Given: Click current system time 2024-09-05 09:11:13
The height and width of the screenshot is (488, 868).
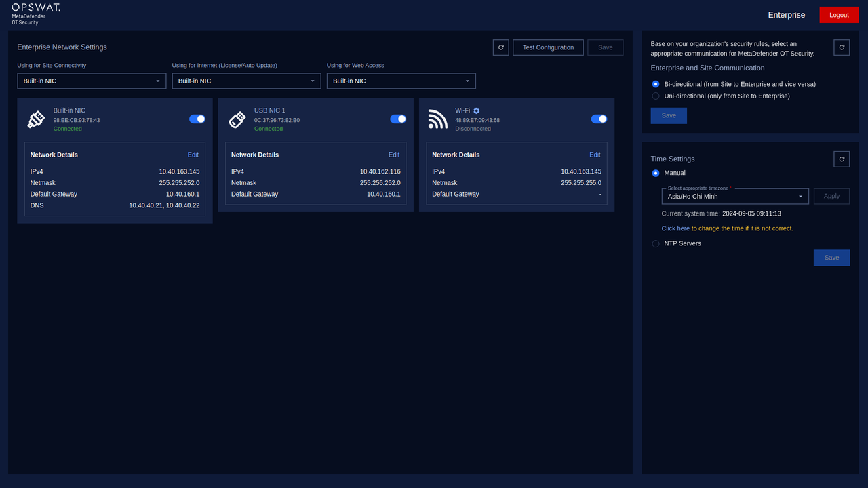Looking at the screenshot, I should tap(751, 213).
